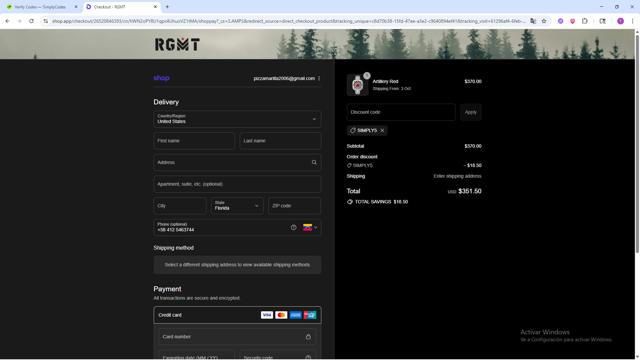This screenshot has width=640, height=360.
Task: Switch to Verify Codes SimplyCodes tab
Action: tap(40, 7)
